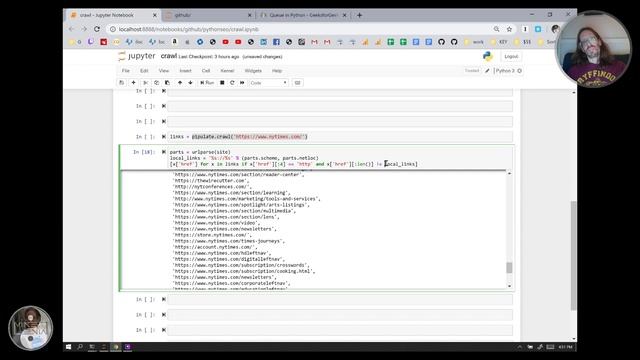Paste cells below in Jupyter toolbar
The width and height of the screenshot is (640, 360).
[167, 83]
